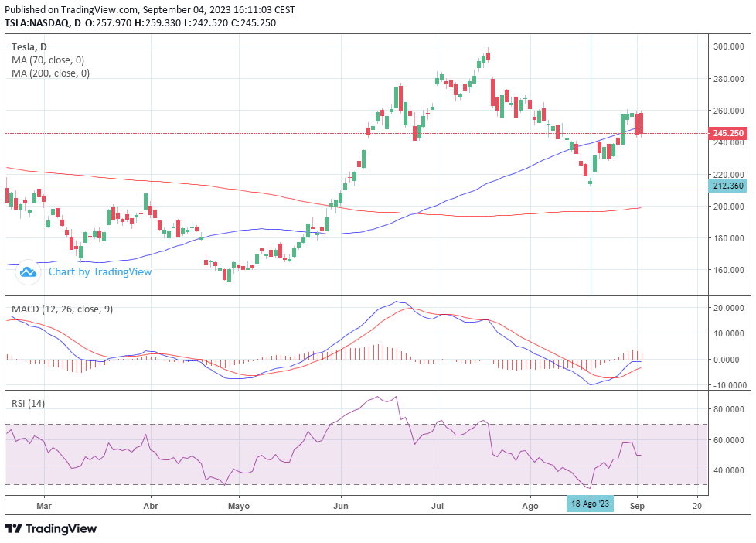The image size is (756, 543).
Task: Click the RSI 40.0000 axis label
Action: click(x=730, y=470)
